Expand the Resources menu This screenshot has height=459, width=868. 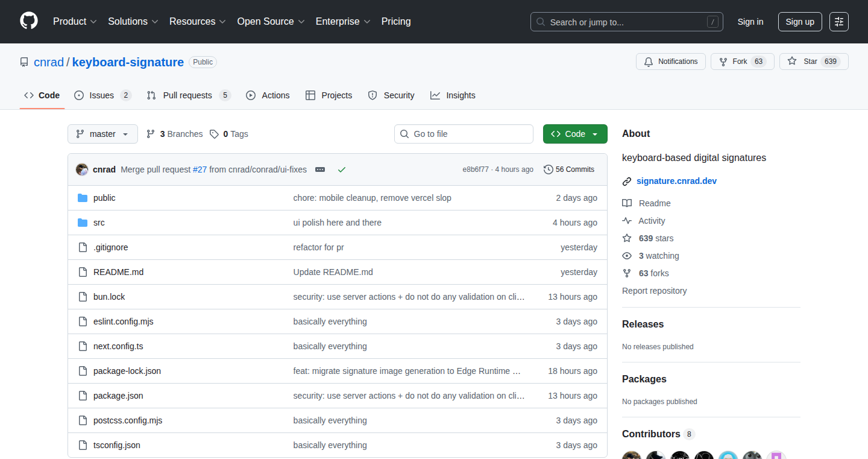click(x=198, y=21)
